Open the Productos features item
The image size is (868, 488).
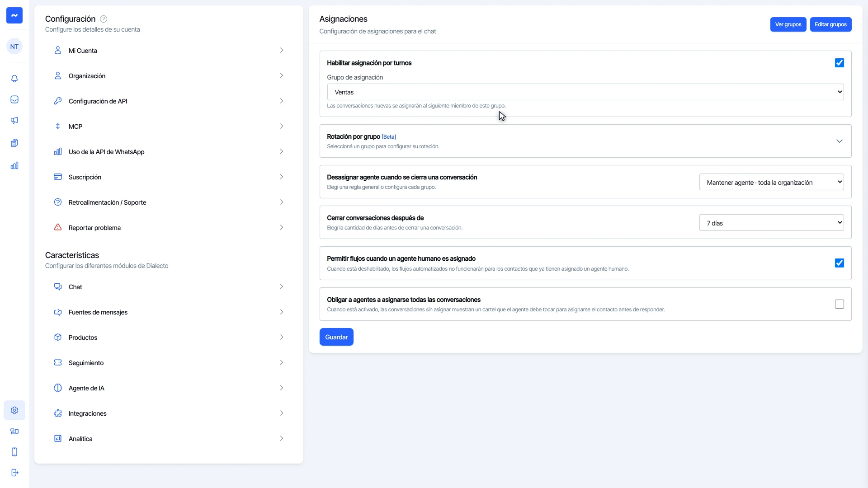tap(169, 338)
